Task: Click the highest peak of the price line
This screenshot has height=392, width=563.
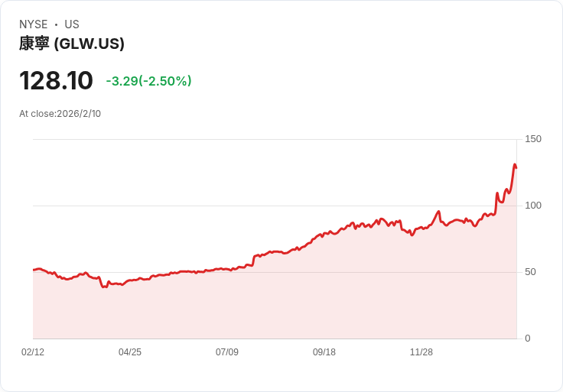Action: coord(515,164)
